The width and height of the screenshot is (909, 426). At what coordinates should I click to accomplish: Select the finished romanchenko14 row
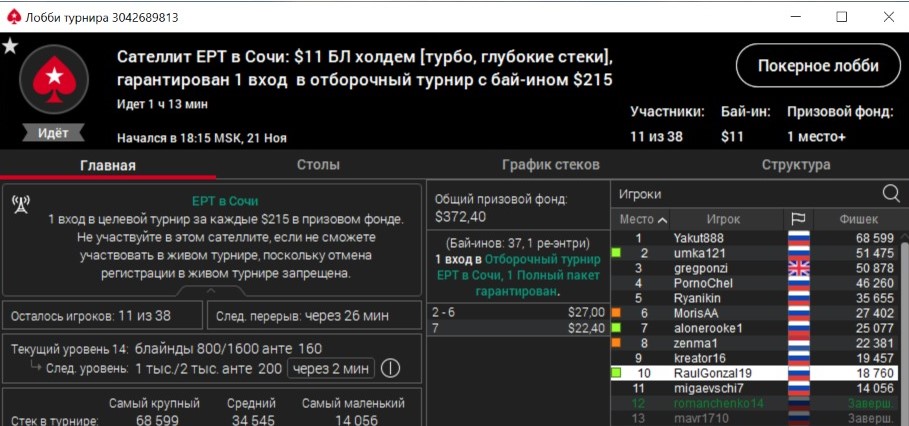(755, 403)
